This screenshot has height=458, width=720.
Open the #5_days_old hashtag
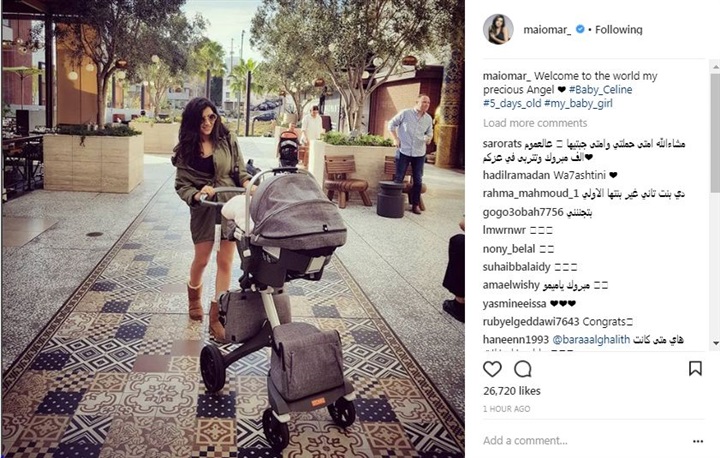[x=512, y=103]
